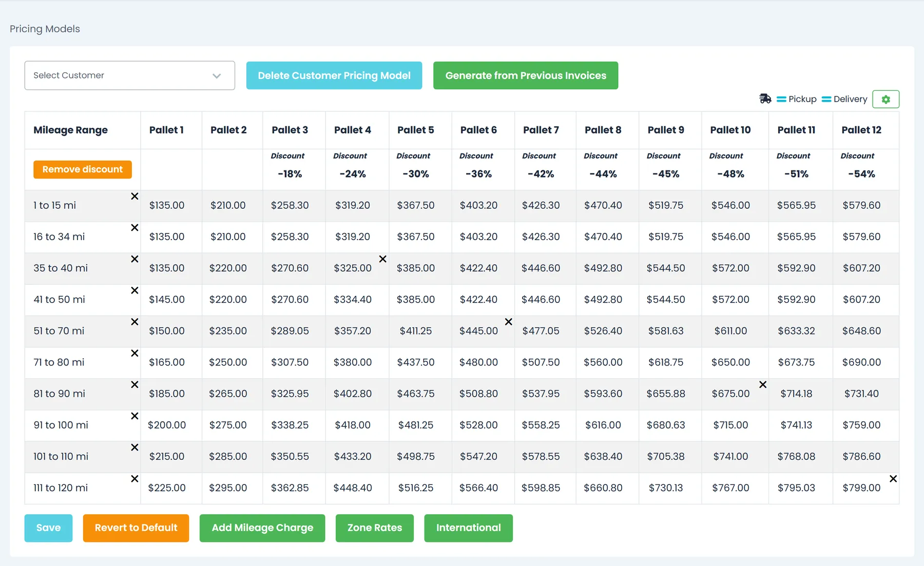Edit the Pallet 10 discount -48%

pyautogui.click(x=730, y=174)
